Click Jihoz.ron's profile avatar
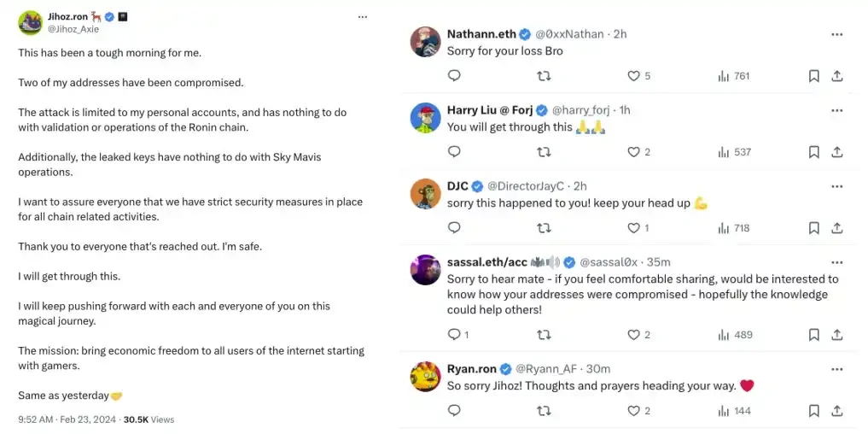868x434 pixels. click(x=31, y=22)
